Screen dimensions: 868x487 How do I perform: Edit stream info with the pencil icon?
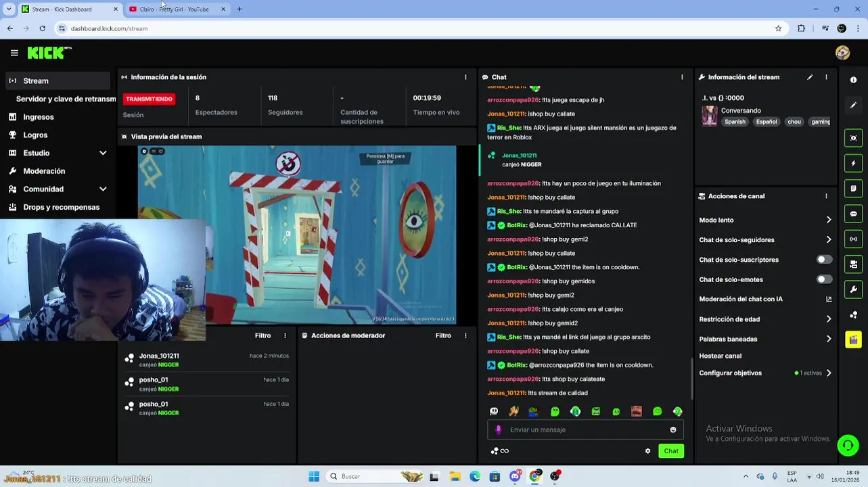pos(810,77)
